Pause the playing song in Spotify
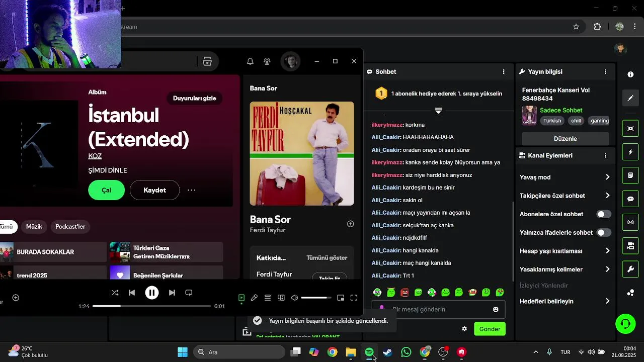644x362 pixels. point(152,293)
